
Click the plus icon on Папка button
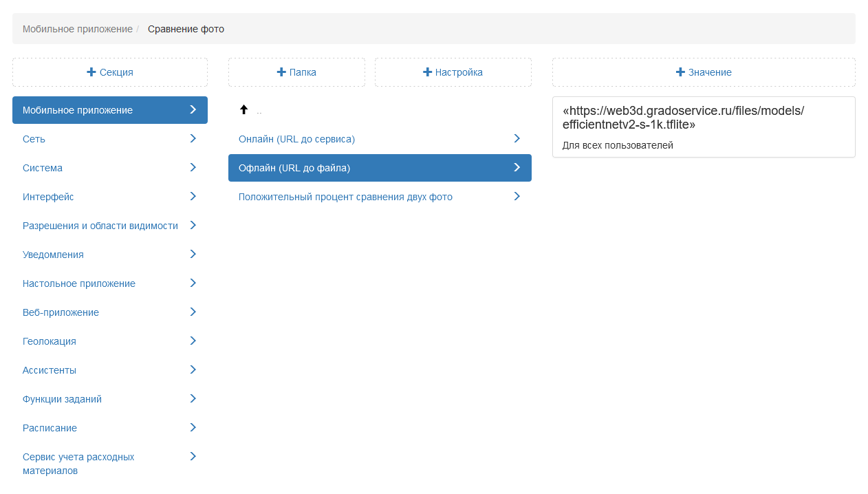tap(281, 72)
